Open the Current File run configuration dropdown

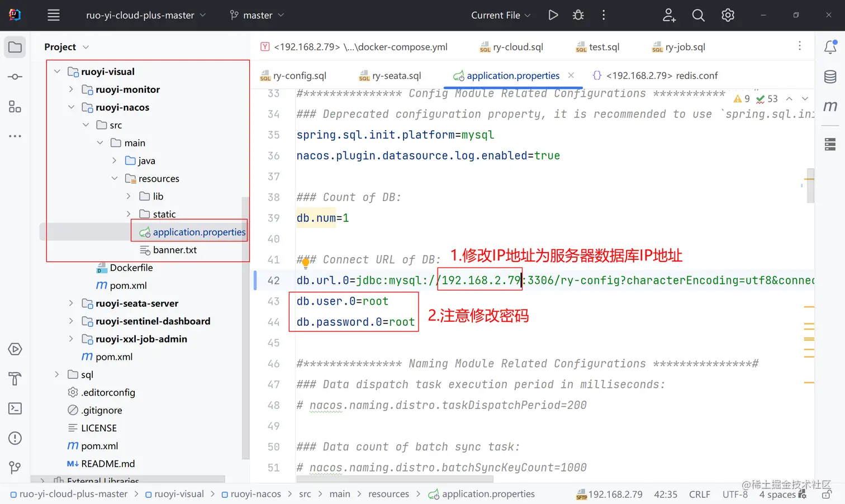501,15
